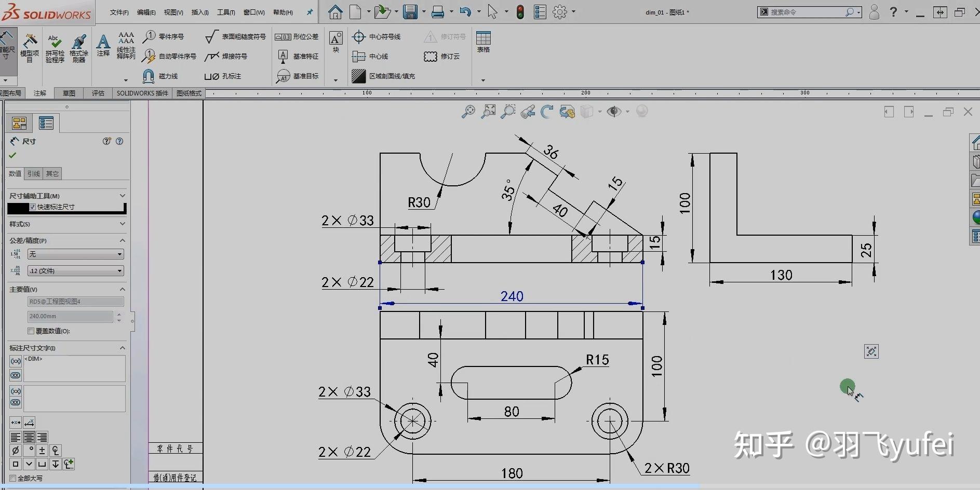The image size is (980, 490).
Task: Insert a Revision Cloud (修订云)
Action: tap(442, 56)
